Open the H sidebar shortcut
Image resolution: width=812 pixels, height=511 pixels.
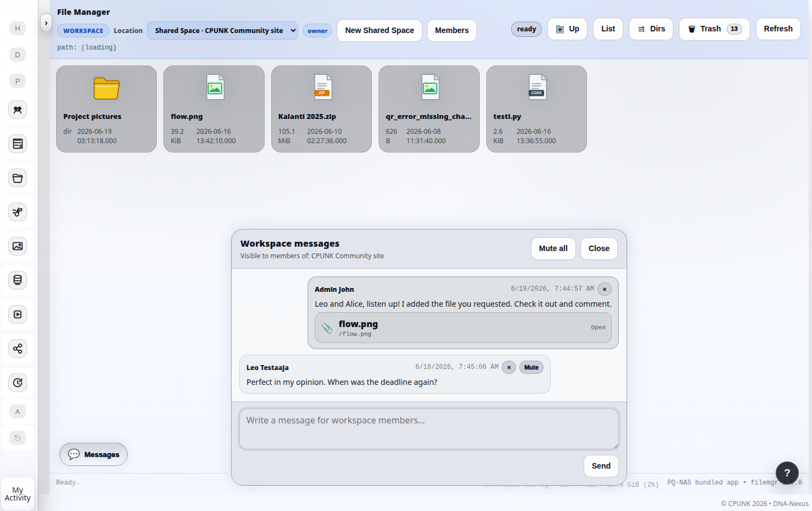click(18, 28)
